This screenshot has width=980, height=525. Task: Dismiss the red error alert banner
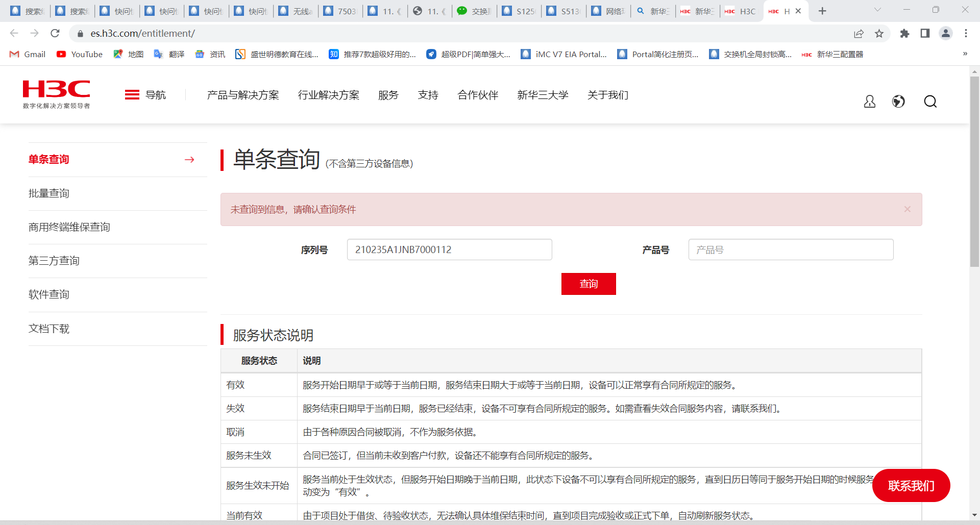tap(907, 209)
